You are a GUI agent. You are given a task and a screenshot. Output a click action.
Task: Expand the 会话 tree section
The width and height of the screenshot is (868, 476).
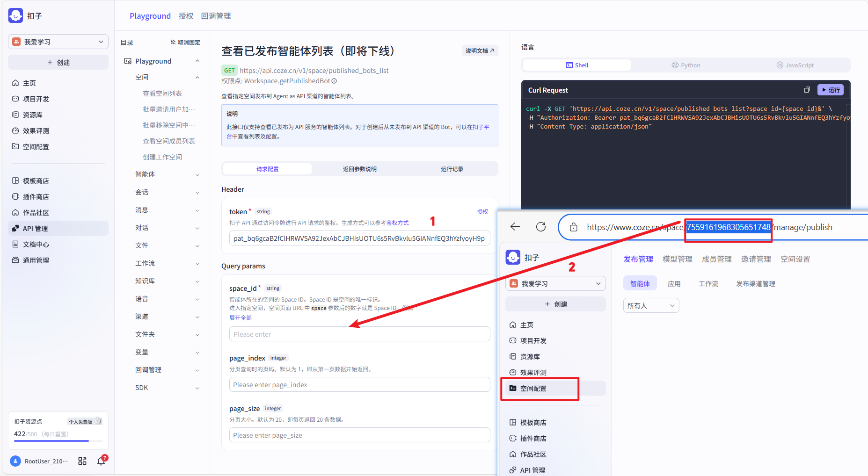(197, 192)
